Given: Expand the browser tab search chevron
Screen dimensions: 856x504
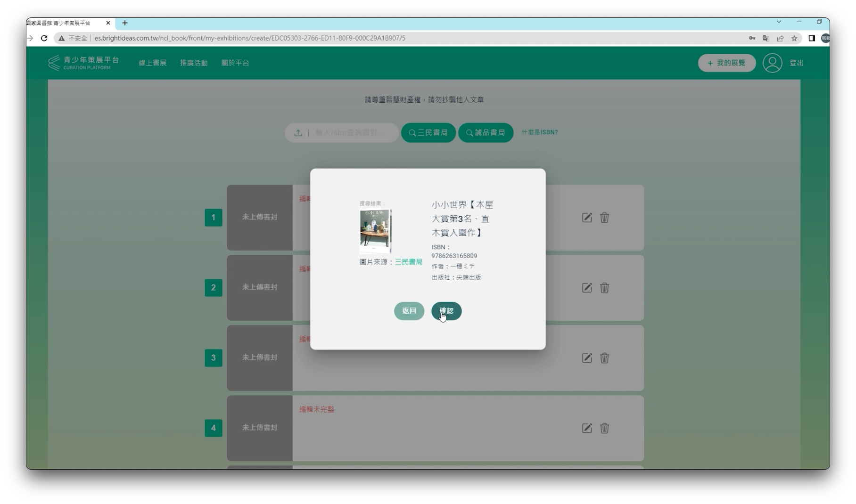Looking at the screenshot, I should [779, 22].
